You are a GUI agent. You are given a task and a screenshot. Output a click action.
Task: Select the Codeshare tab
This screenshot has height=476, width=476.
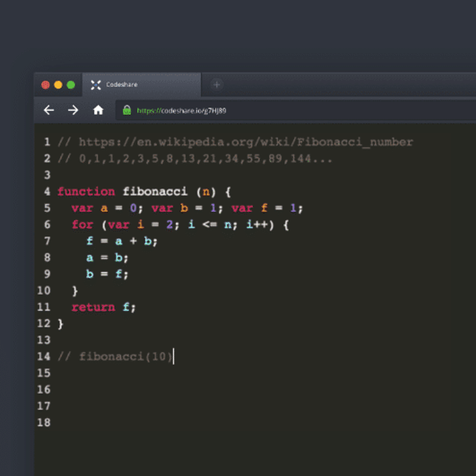tap(141, 85)
